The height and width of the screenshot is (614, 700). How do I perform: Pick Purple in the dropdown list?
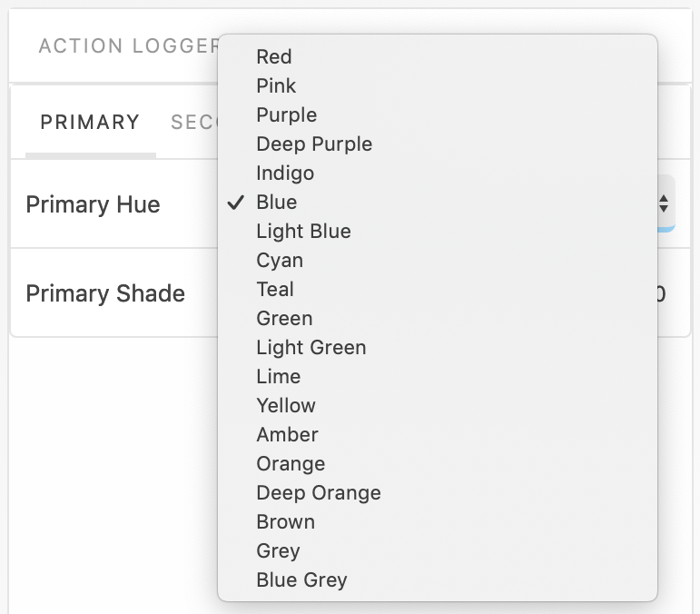point(287,115)
